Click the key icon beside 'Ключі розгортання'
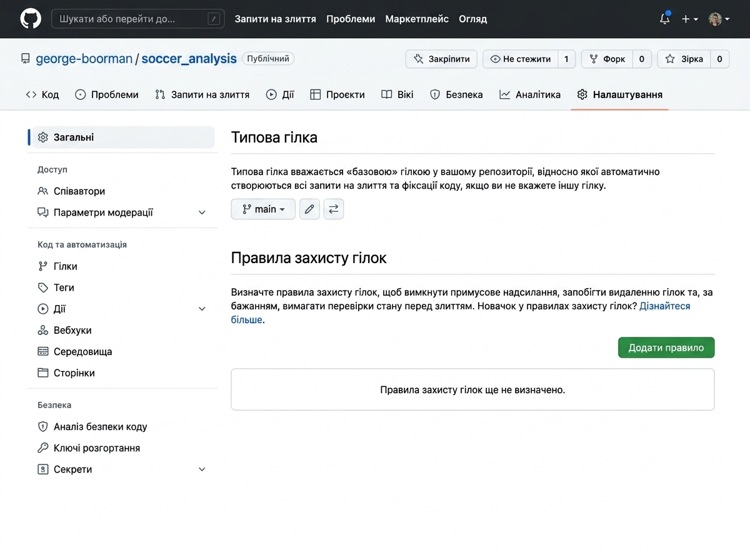This screenshot has width=750, height=560. 42,448
